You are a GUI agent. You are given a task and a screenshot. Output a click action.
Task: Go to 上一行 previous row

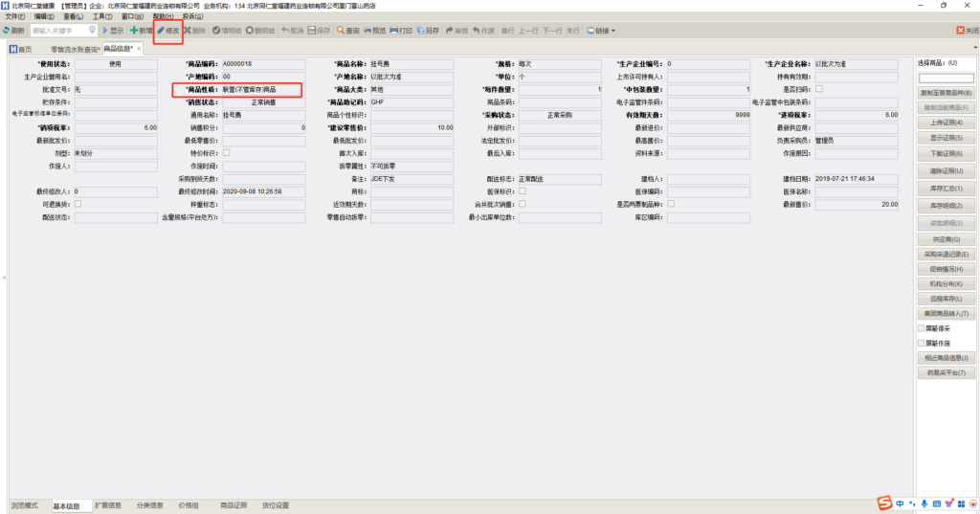(528, 30)
